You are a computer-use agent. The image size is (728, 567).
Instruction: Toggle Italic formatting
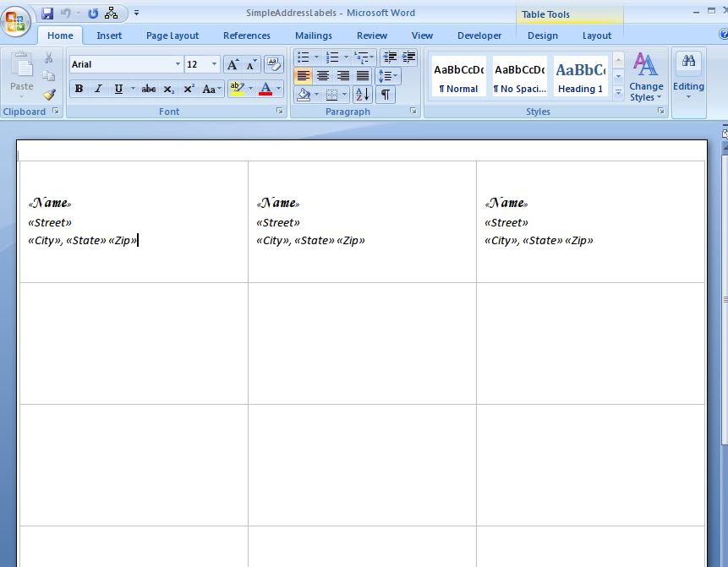pyautogui.click(x=98, y=89)
